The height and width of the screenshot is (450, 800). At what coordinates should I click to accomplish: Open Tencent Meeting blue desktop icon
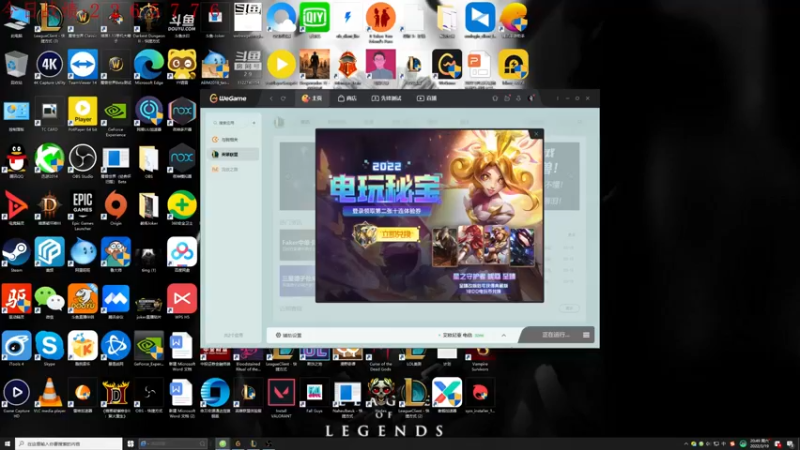pos(116,302)
